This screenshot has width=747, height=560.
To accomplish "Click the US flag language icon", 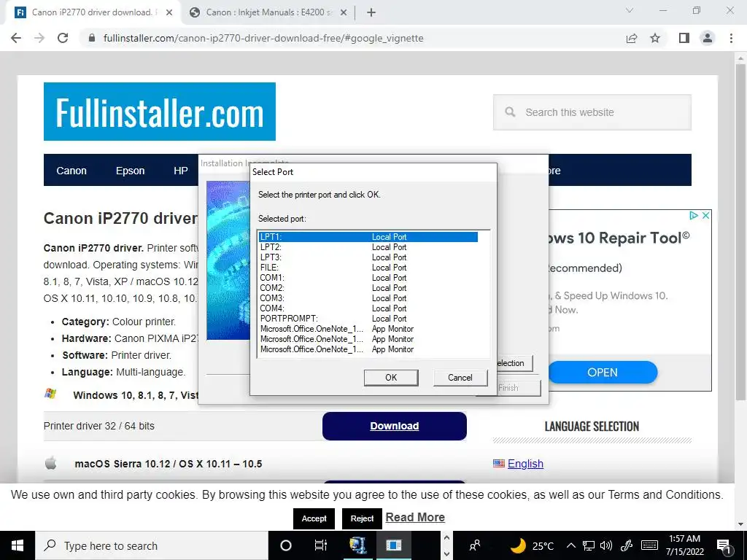I will (499, 463).
